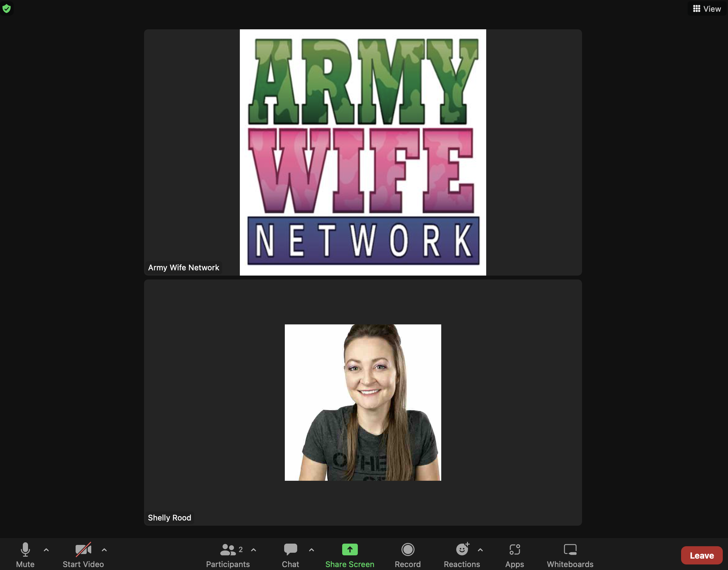Open the Apps panel
The width and height of the screenshot is (728, 570).
[514, 555]
